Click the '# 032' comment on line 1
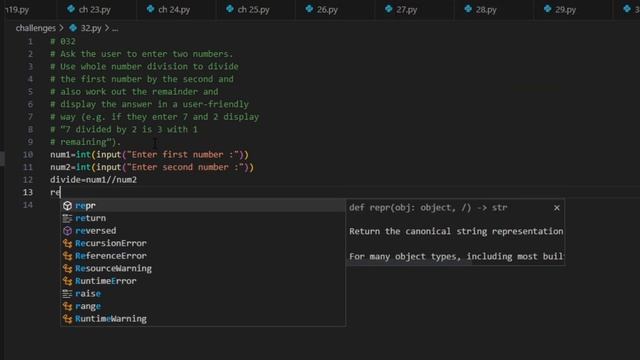The image size is (640, 360). (63, 42)
